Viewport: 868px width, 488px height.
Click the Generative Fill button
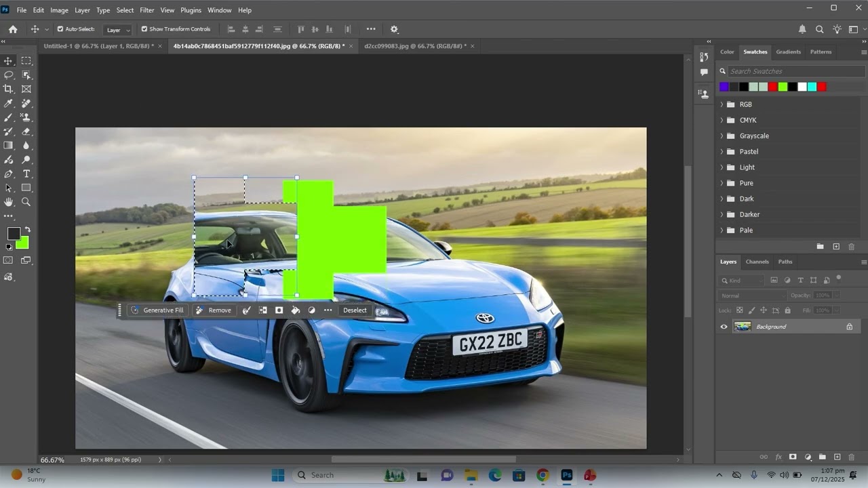[x=157, y=310]
